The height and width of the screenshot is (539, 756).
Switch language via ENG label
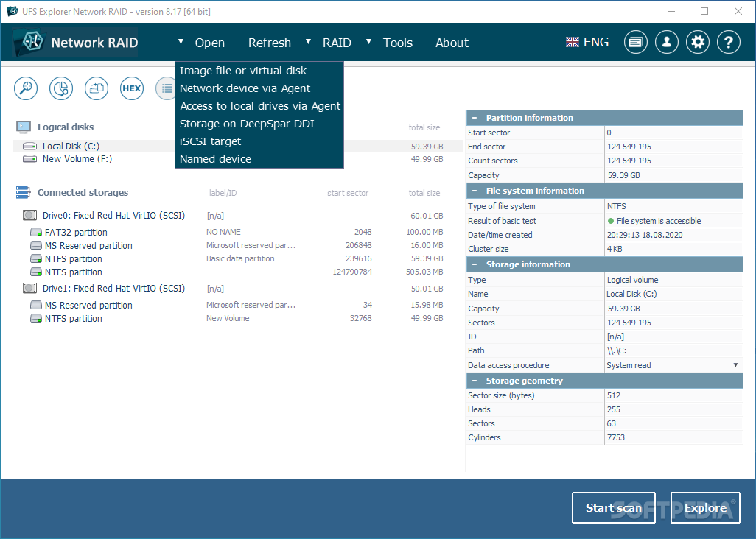(x=596, y=43)
